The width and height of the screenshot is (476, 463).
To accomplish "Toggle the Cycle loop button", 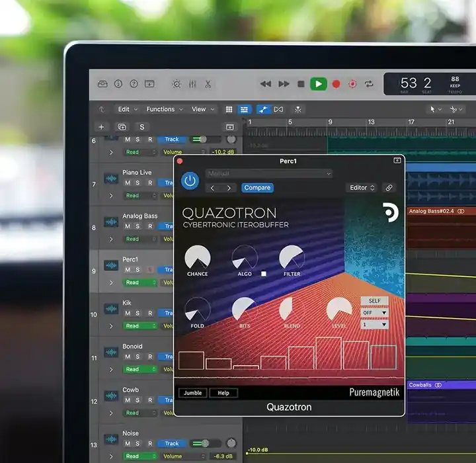I will coord(369,84).
